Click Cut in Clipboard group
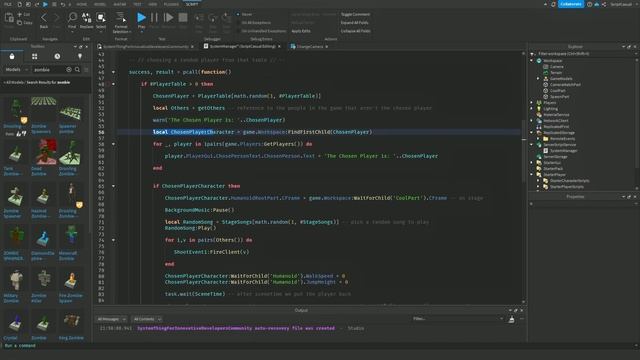 (24, 14)
